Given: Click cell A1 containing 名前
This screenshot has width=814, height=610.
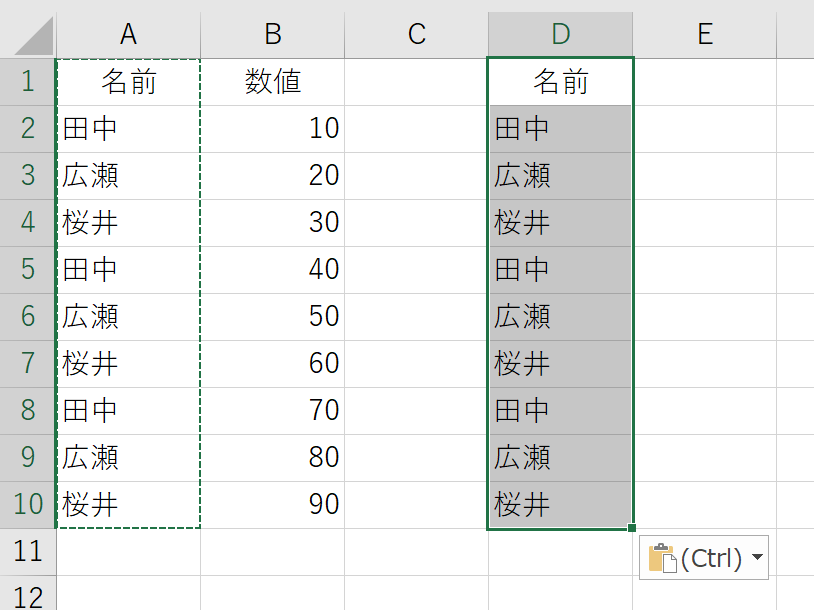Looking at the screenshot, I should [128, 82].
